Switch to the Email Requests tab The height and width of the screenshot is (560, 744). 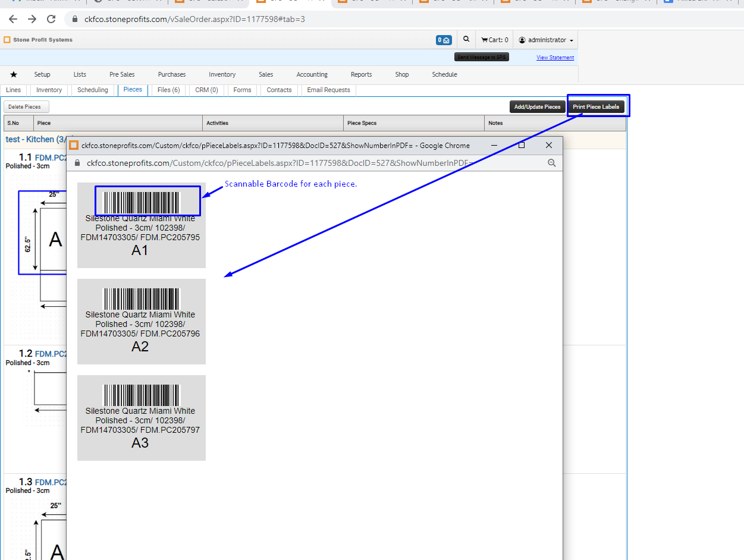click(x=329, y=90)
